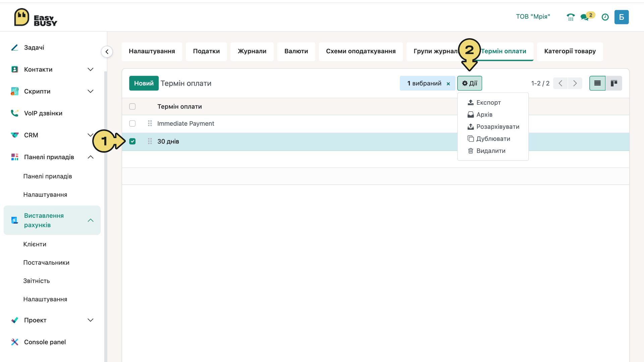This screenshot has height=362, width=644.
Task: Click the ТОВ "Мрія" company link
Action: pyautogui.click(x=533, y=17)
